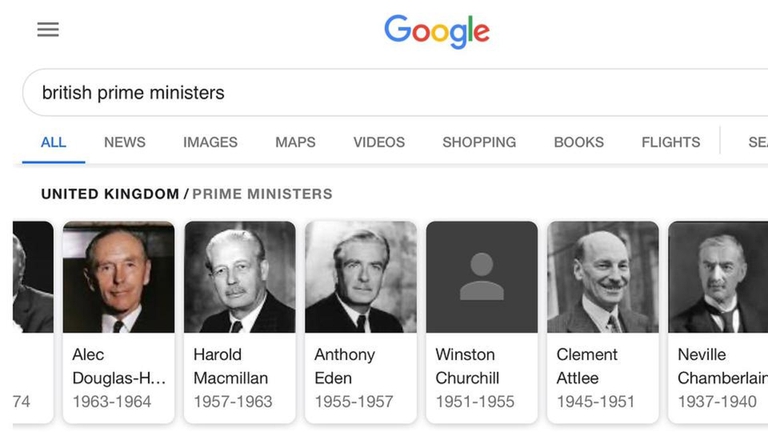Open the IMAGES tab
Image resolution: width=768 pixels, height=432 pixels.
click(x=210, y=142)
